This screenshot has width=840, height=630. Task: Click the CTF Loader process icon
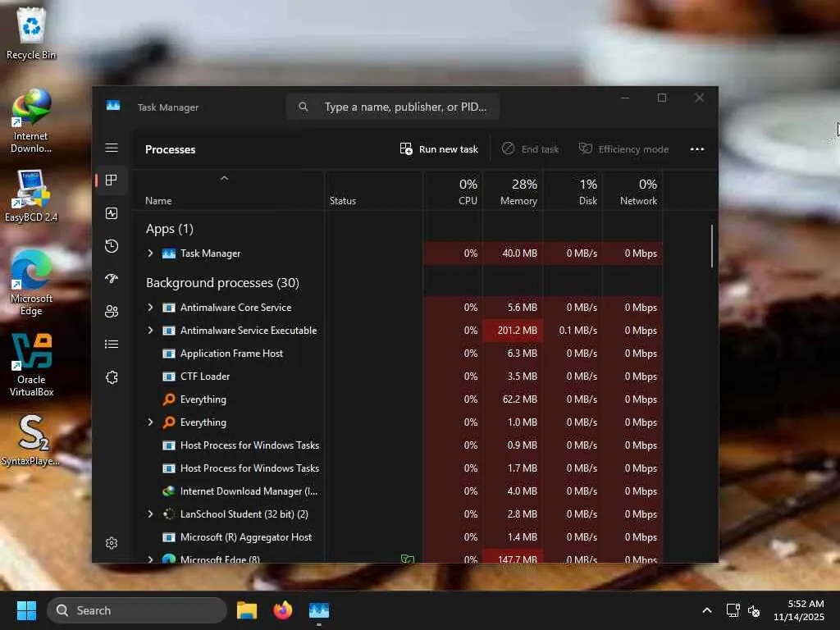coord(169,377)
